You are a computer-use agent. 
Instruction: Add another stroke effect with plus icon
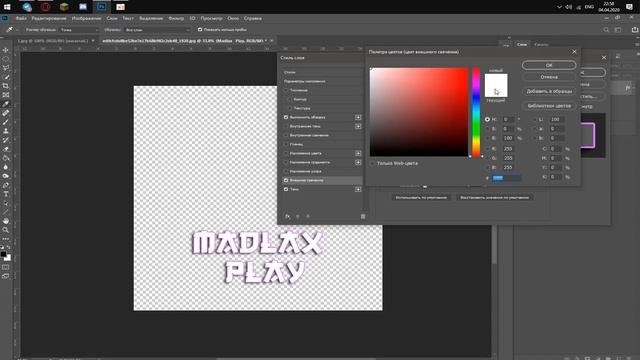click(x=358, y=117)
